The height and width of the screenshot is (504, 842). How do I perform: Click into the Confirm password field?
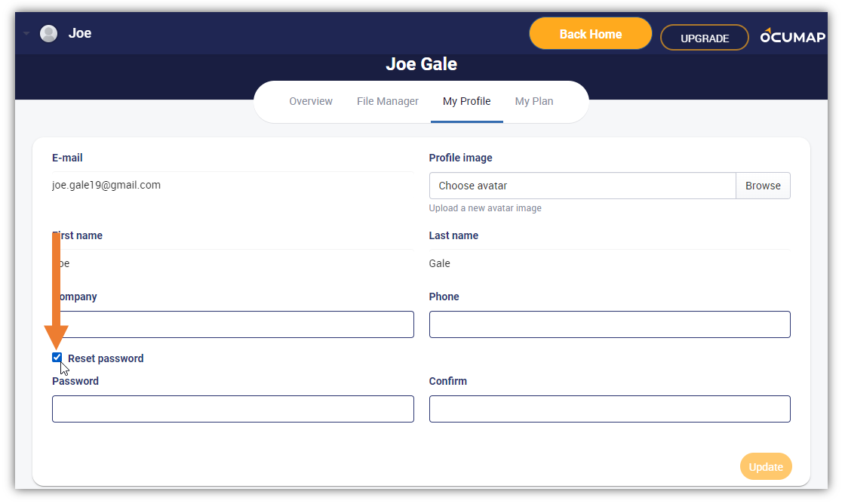pyautogui.click(x=610, y=409)
